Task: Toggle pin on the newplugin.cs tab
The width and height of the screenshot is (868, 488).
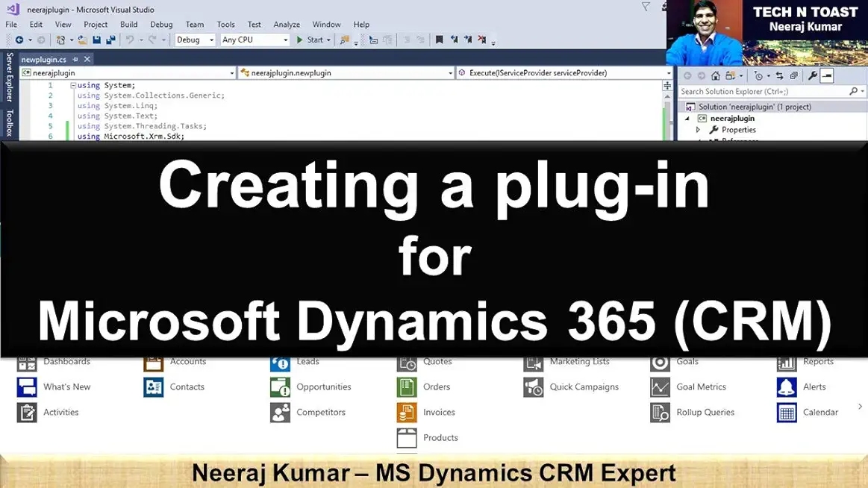Action: click(75, 59)
